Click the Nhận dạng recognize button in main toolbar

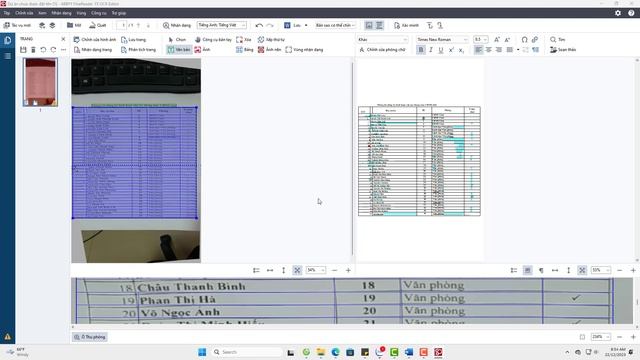(x=177, y=25)
